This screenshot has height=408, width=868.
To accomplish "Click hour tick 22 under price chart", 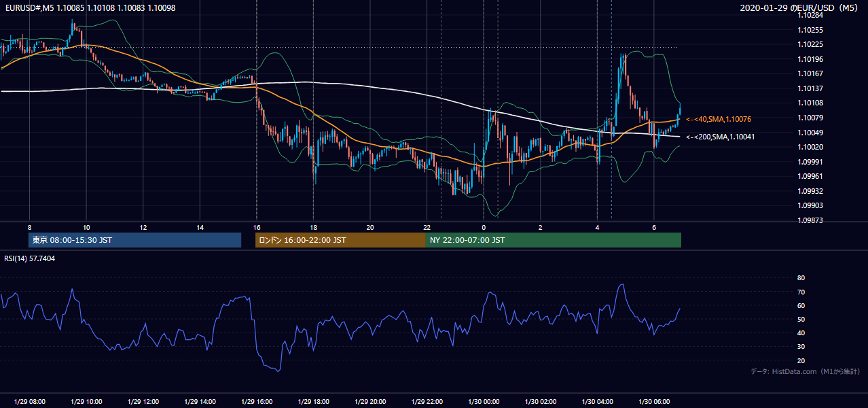I will click(x=427, y=227).
